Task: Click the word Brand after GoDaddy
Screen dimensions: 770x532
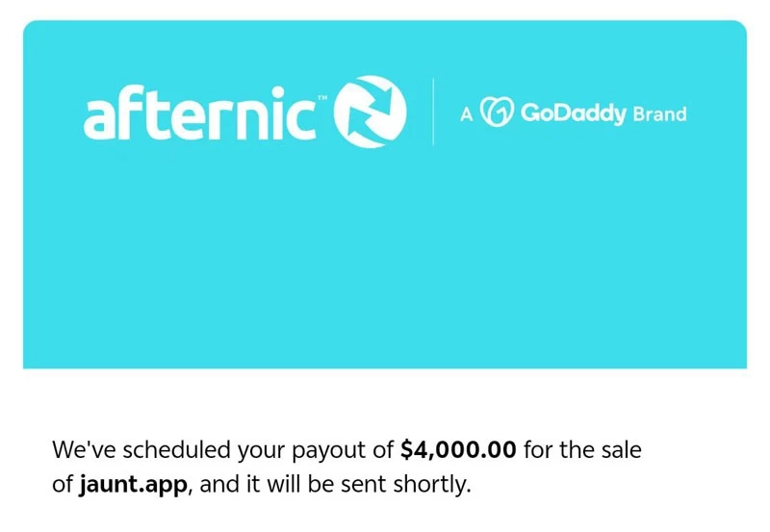Action: (x=659, y=114)
